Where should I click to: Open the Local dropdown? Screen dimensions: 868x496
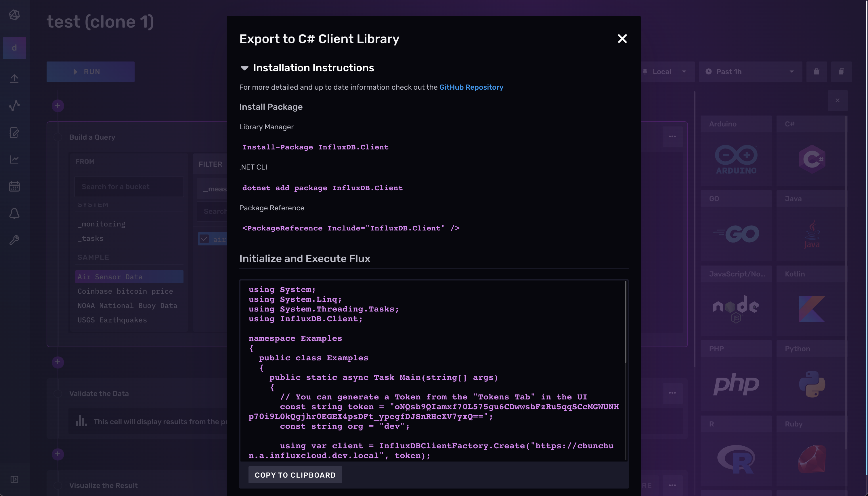(x=666, y=72)
